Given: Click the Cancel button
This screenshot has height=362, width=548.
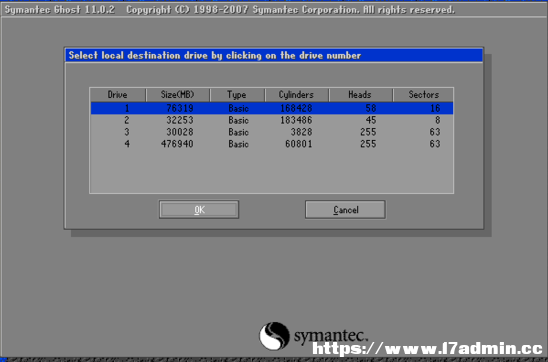Looking at the screenshot, I should [x=345, y=209].
